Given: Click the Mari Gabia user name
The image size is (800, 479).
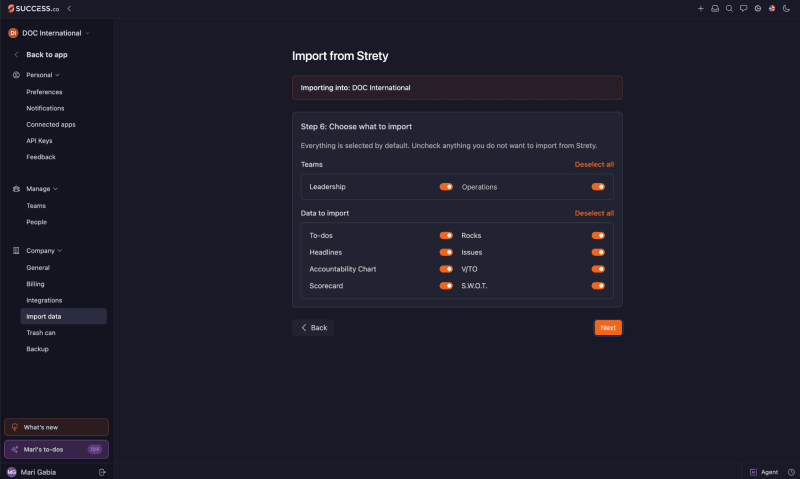Looking at the screenshot, I should (38, 472).
